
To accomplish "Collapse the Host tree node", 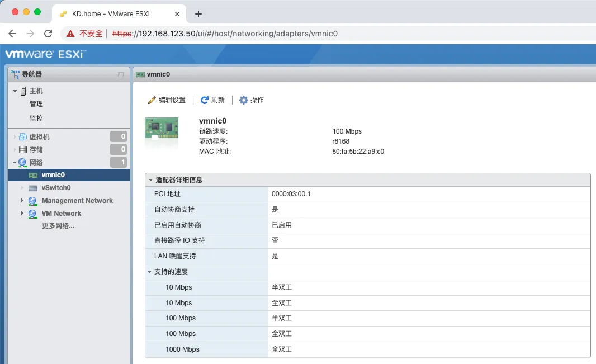I will 15,91.
